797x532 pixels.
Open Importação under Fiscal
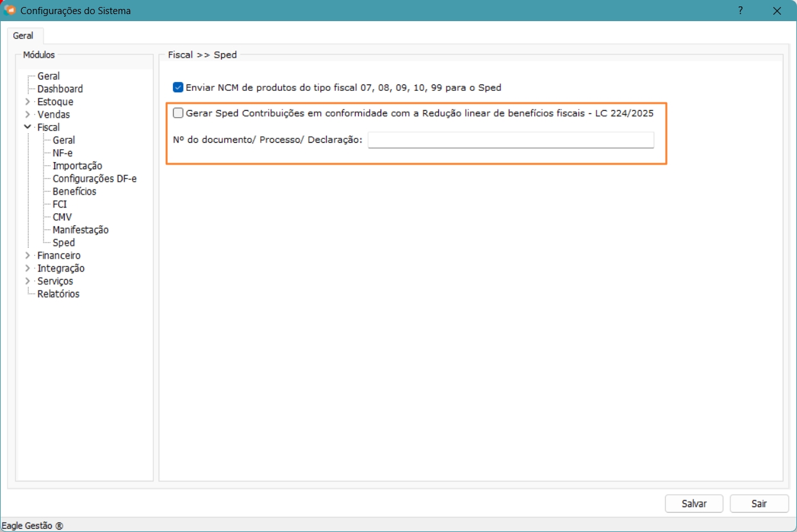[78, 166]
